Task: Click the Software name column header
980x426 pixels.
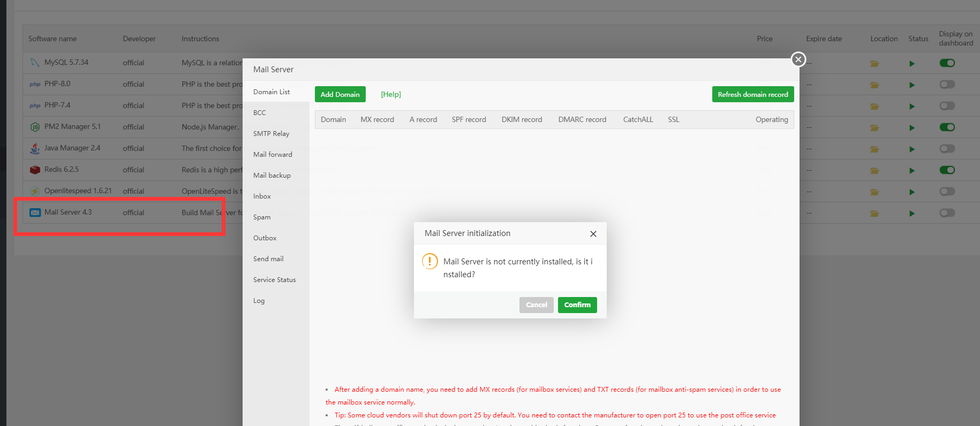Action: pyautogui.click(x=52, y=39)
